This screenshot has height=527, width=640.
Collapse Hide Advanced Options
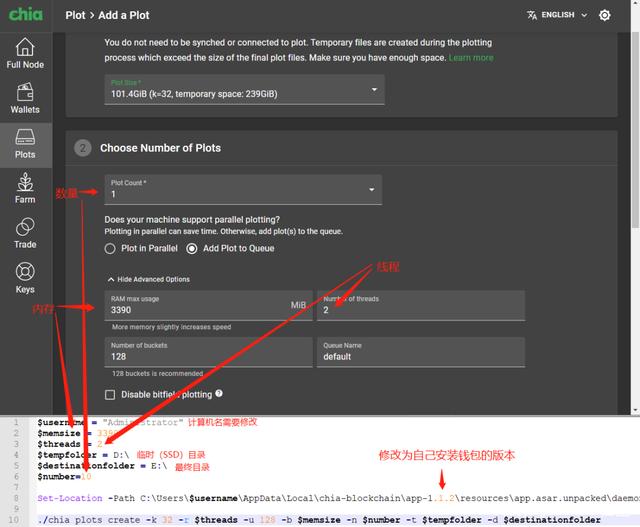point(149,279)
